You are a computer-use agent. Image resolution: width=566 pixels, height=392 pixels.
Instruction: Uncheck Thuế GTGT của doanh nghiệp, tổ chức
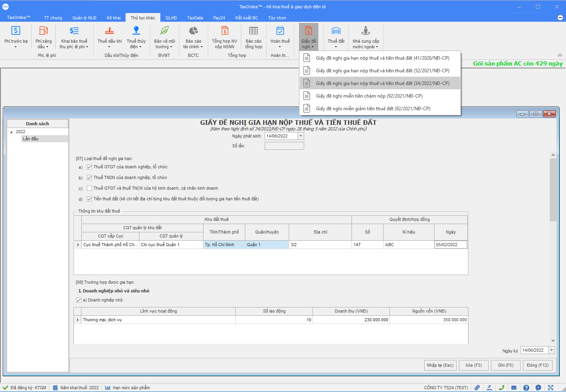pos(90,167)
